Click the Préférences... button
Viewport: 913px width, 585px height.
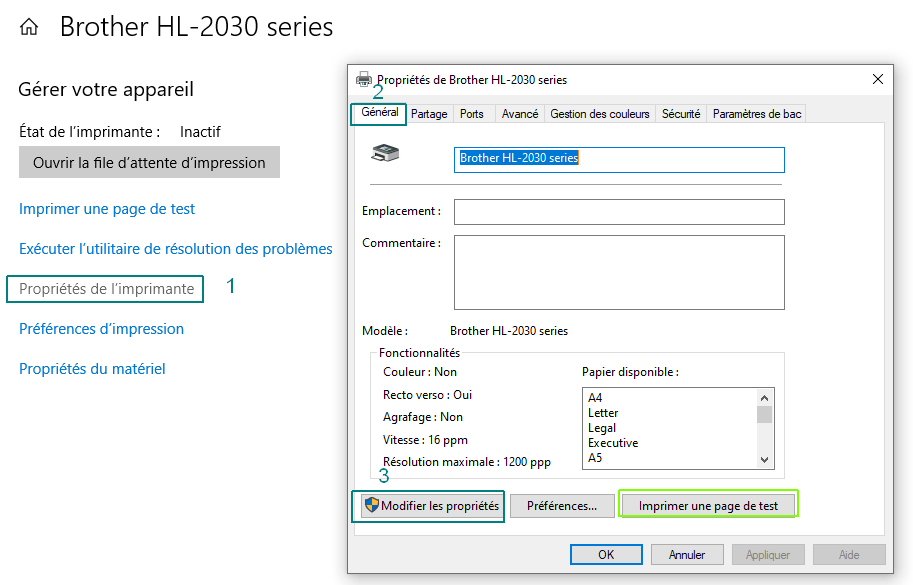tap(562, 506)
